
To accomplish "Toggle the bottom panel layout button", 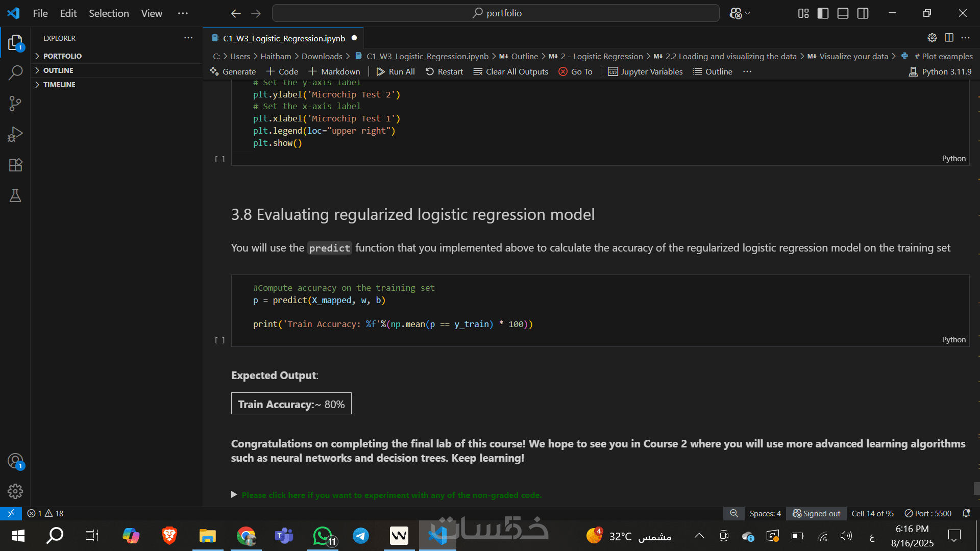I will pos(843,13).
